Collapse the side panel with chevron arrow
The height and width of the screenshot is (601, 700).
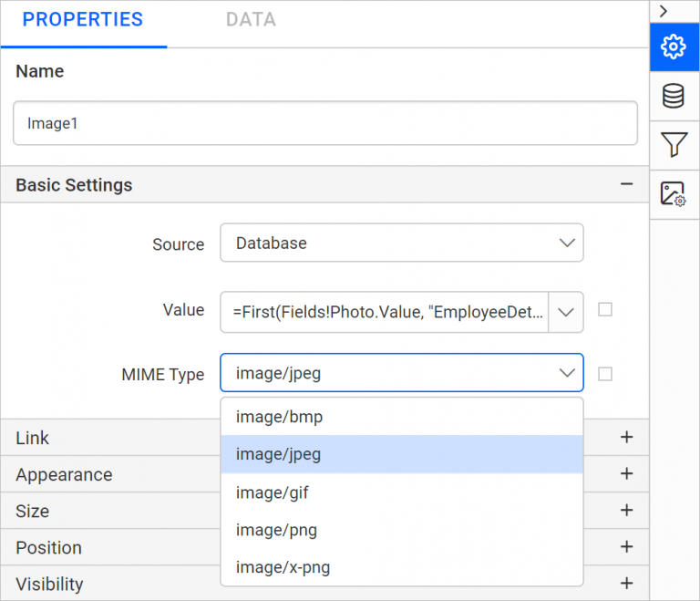pyautogui.click(x=664, y=11)
